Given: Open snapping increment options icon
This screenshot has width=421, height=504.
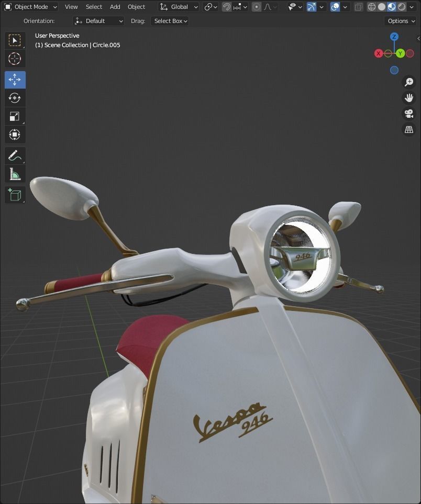Looking at the screenshot, I should tap(240, 7).
